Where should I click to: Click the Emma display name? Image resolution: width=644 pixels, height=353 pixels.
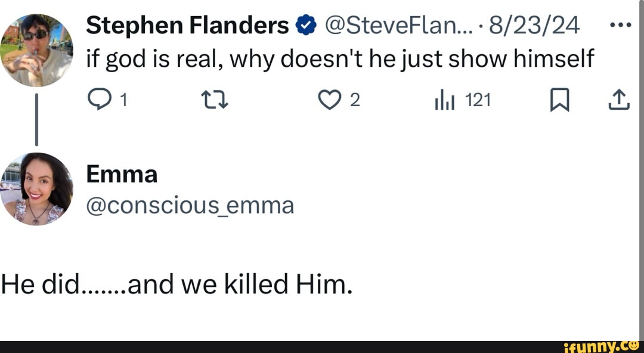[122, 174]
